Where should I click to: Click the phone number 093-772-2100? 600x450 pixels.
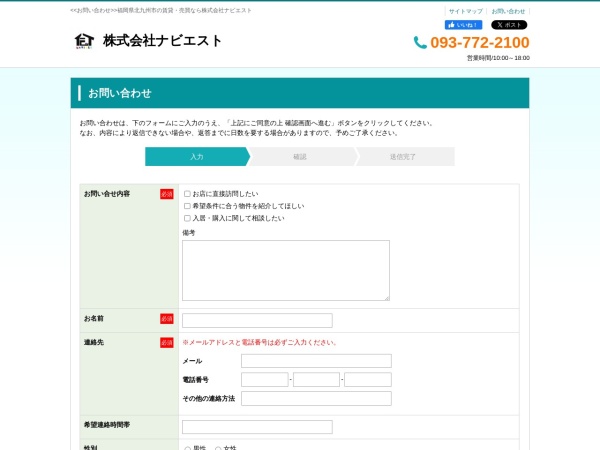480,42
